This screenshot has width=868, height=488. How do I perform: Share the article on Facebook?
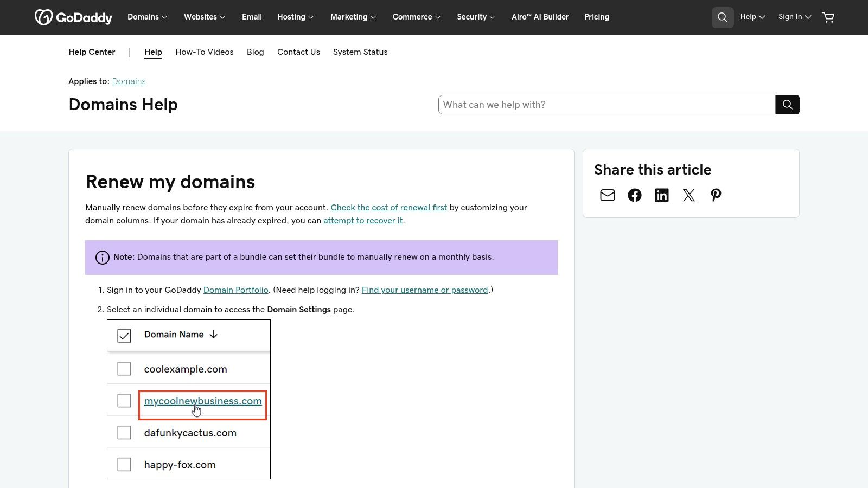(634, 195)
